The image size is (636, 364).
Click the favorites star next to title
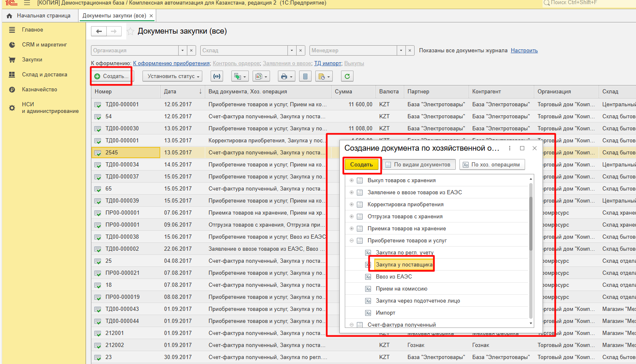130,32
